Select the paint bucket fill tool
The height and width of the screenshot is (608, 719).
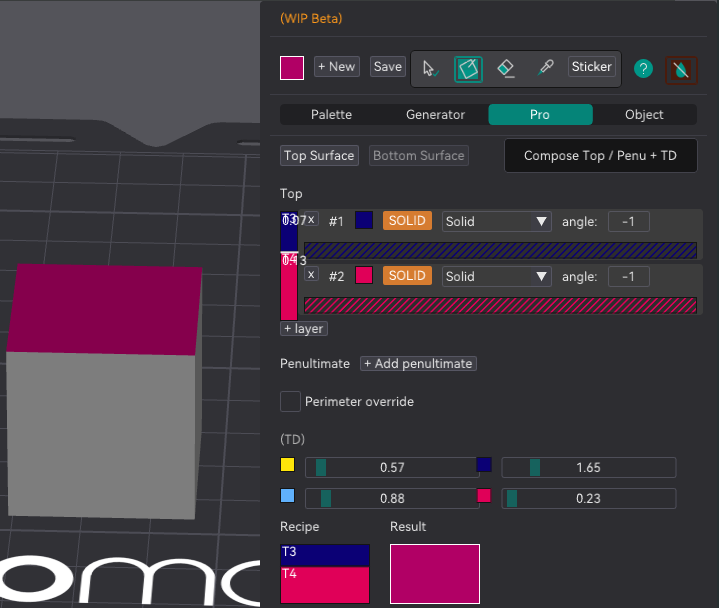click(x=468, y=69)
